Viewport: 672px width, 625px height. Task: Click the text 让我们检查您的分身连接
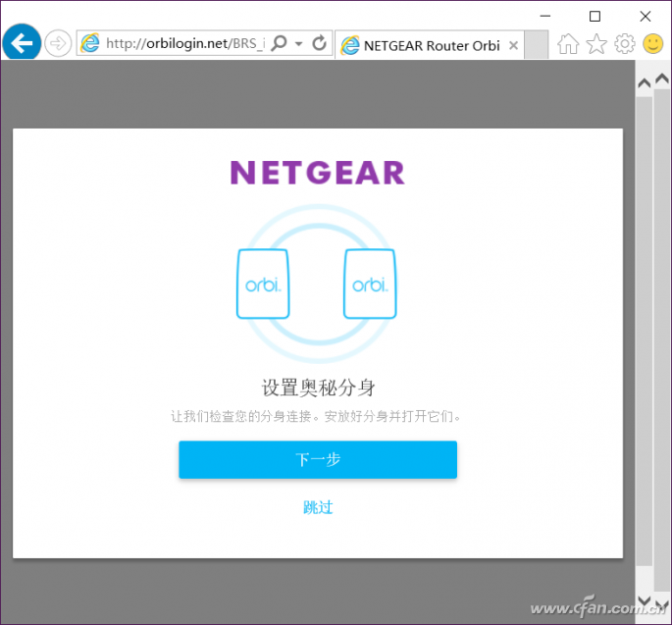pyautogui.click(x=241, y=416)
